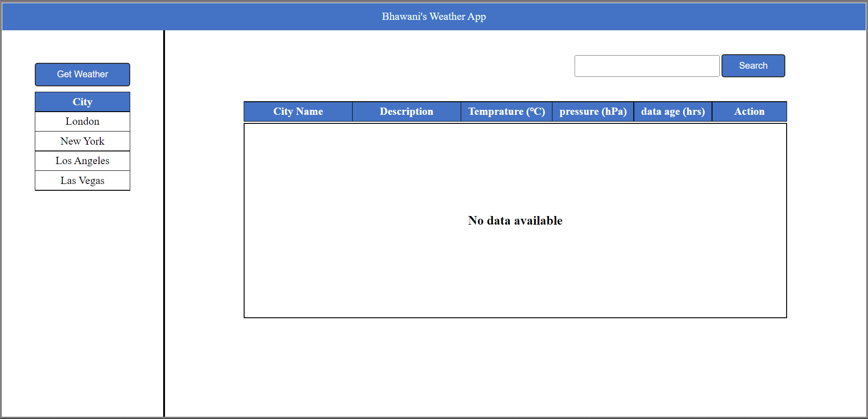The image size is (868, 419).
Task: Select London from the city list
Action: pos(82,121)
